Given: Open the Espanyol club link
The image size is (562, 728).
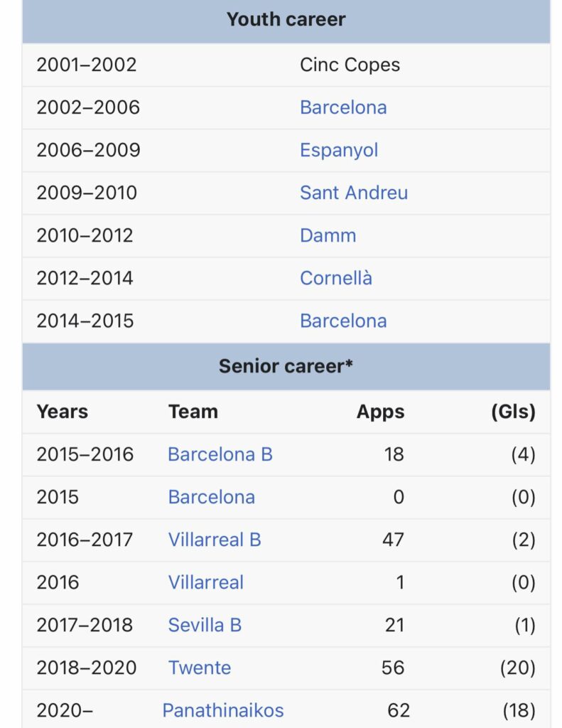Looking at the screenshot, I should [x=339, y=150].
